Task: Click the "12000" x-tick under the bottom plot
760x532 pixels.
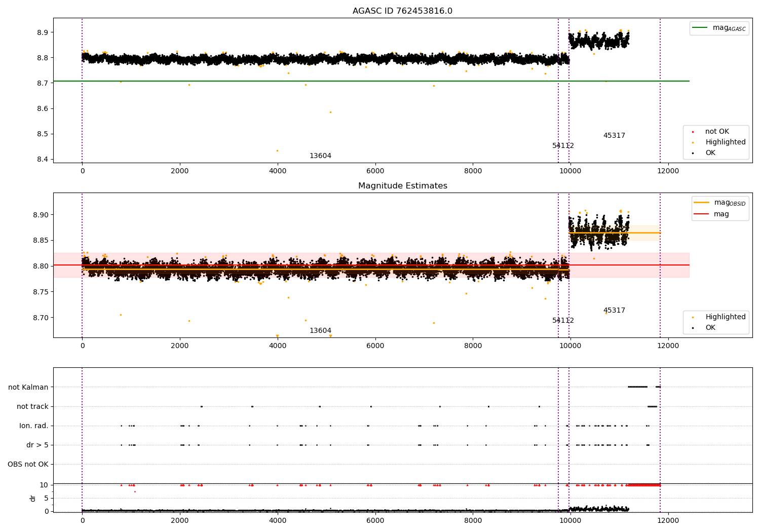Action: [x=668, y=521]
